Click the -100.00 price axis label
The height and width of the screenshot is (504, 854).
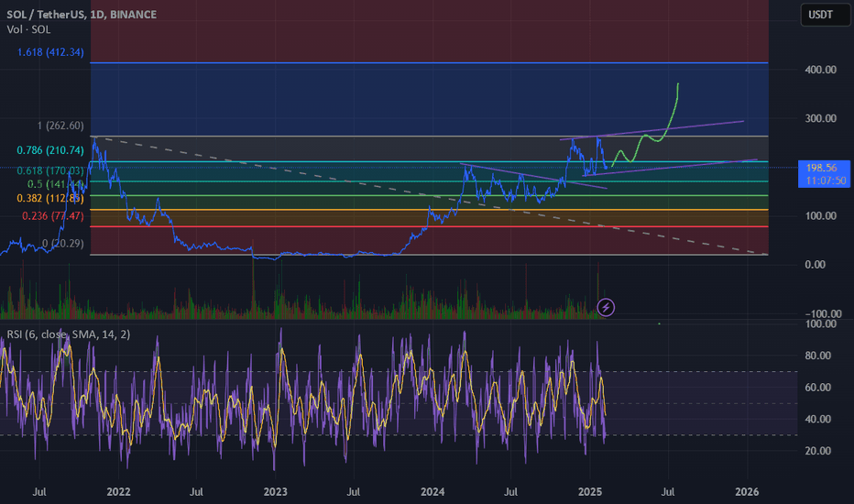coord(823,313)
